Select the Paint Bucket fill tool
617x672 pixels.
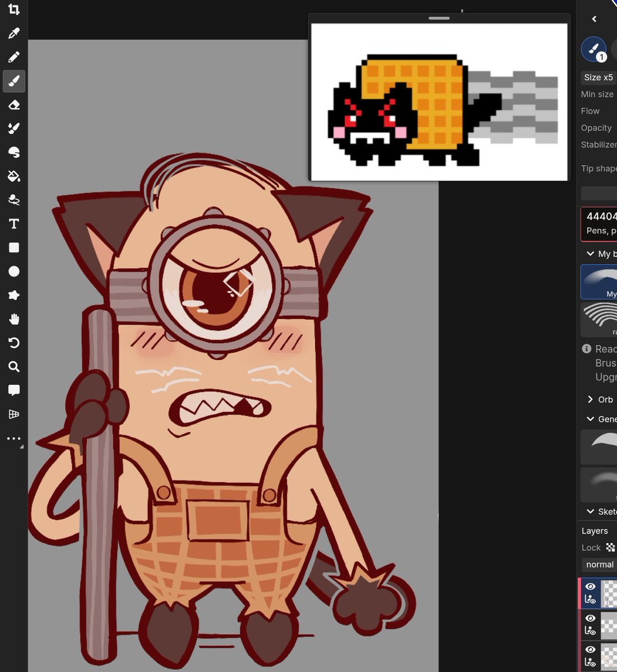[x=14, y=176]
